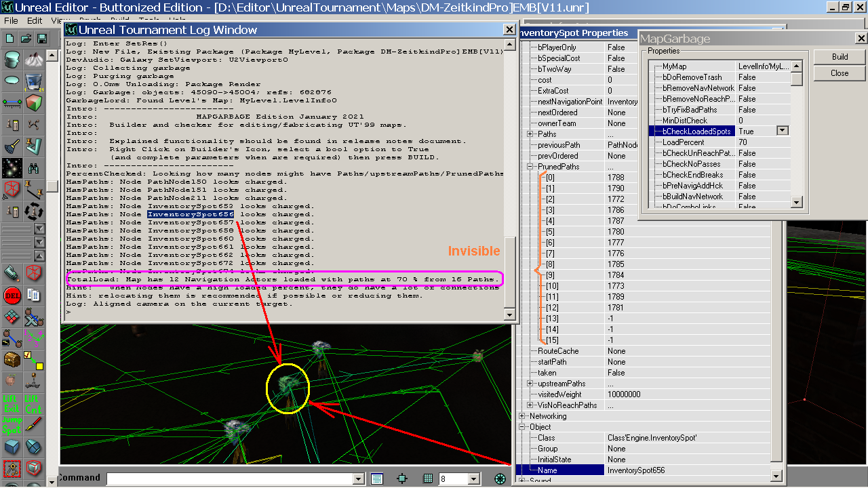Toggle bCheckLoadedSpots True value

point(755,131)
